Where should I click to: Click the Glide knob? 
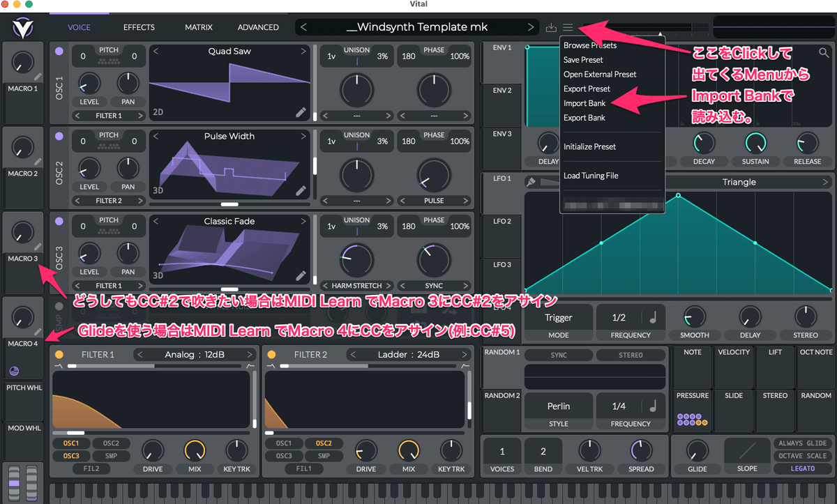pyautogui.click(x=697, y=451)
